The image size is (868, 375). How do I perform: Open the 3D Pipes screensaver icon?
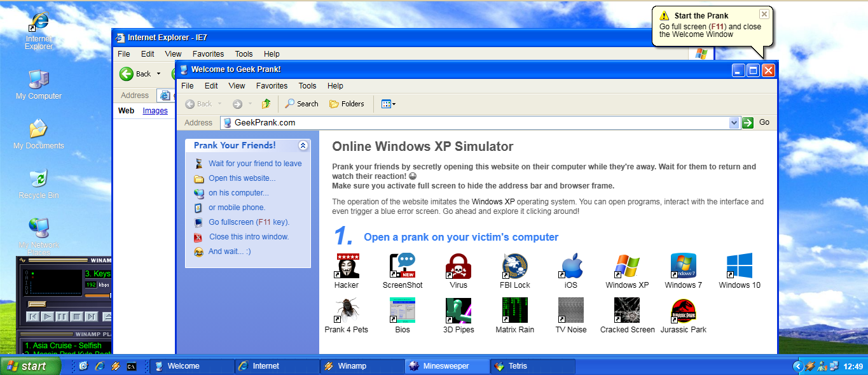(458, 315)
